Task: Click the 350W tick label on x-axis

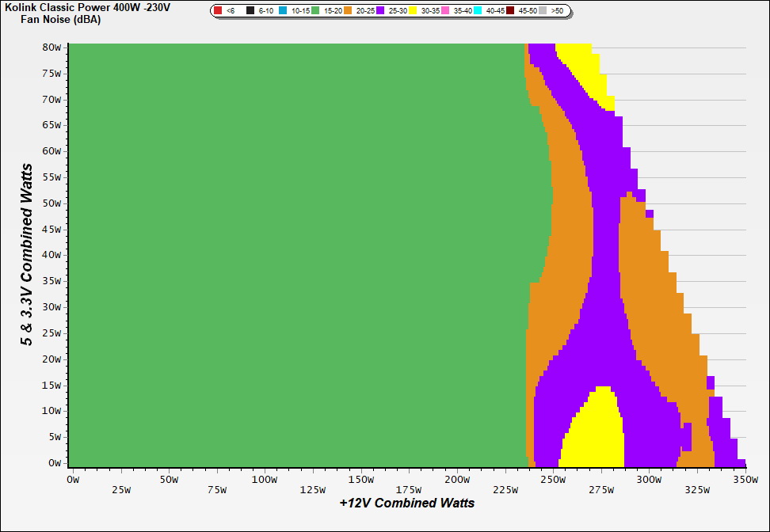Action: coord(745,480)
